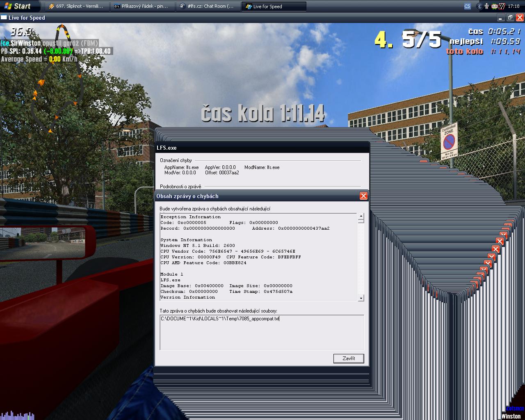
Task: Click the CS language indicator in the tray
Action: pos(467,6)
